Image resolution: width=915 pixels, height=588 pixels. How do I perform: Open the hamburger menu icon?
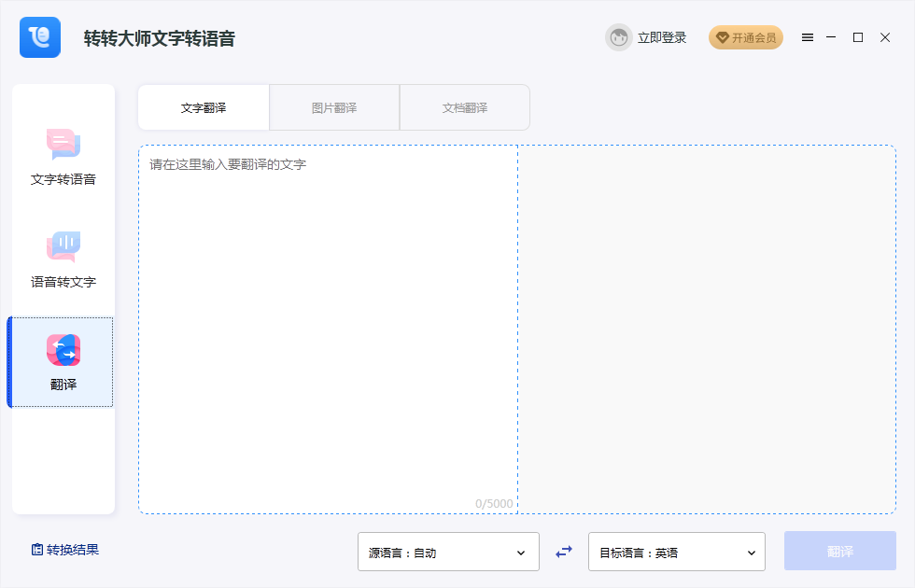[x=808, y=37]
